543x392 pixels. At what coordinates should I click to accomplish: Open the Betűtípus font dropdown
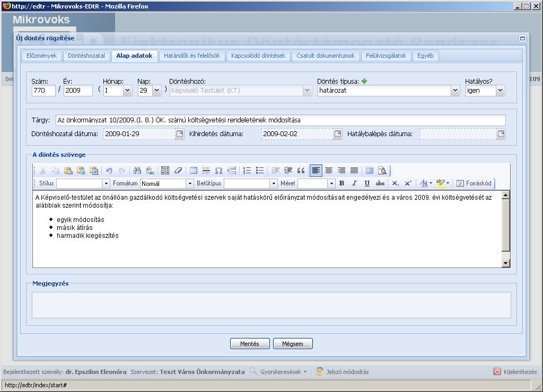coord(274,184)
